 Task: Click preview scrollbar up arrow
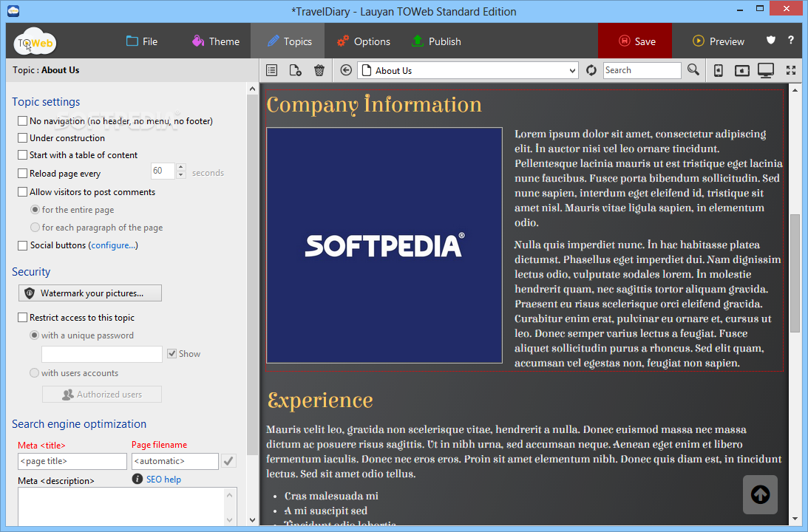point(795,90)
